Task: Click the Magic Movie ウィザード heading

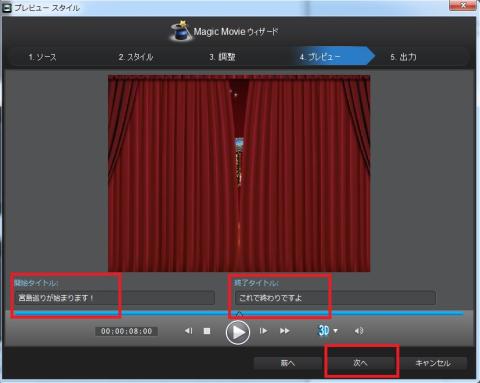Action: (236, 32)
